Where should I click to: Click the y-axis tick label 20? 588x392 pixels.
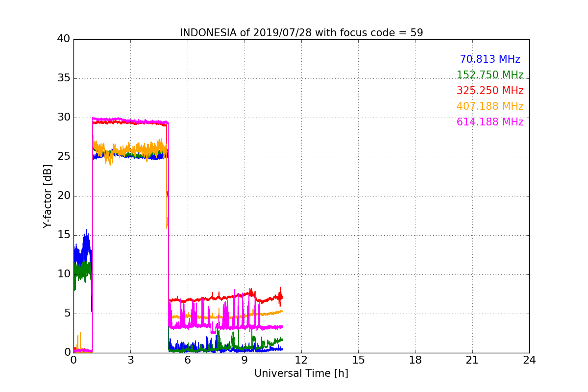tap(64, 196)
